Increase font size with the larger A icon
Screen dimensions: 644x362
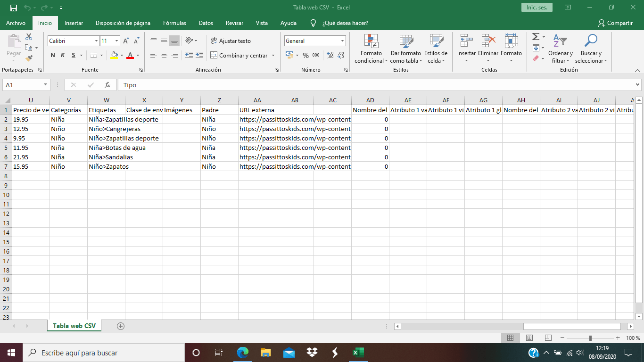(126, 41)
